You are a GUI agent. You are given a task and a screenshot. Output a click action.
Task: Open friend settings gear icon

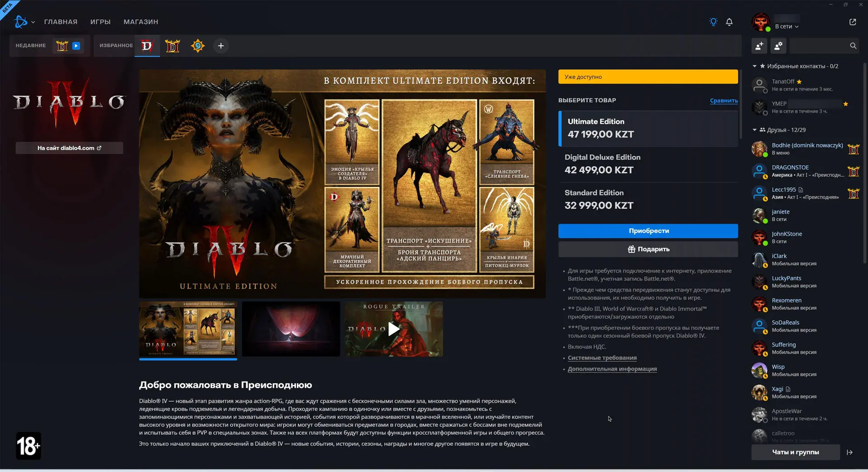pyautogui.click(x=778, y=46)
